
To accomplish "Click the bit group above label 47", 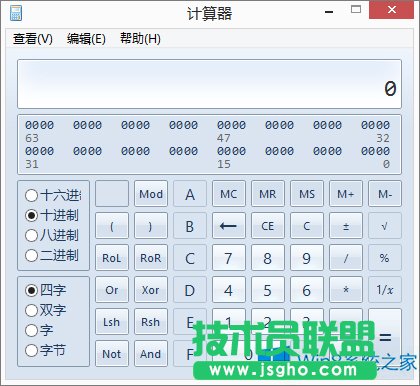I will [x=231, y=125].
